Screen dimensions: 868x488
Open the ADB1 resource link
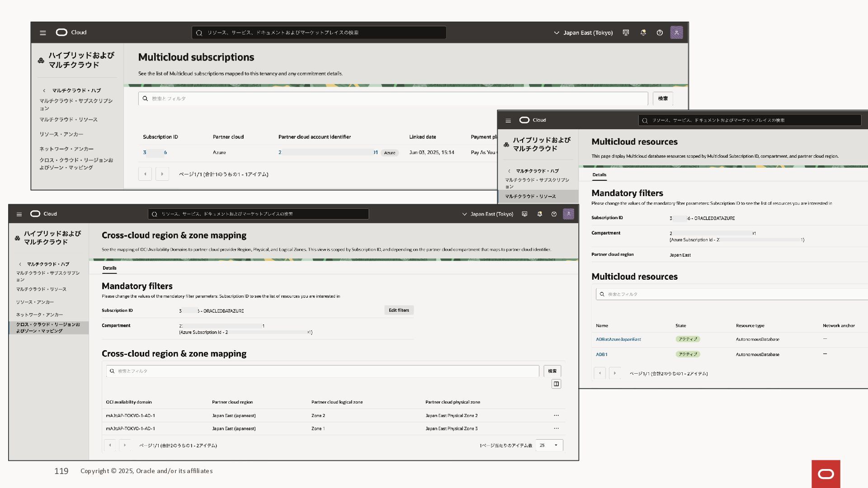coord(601,355)
